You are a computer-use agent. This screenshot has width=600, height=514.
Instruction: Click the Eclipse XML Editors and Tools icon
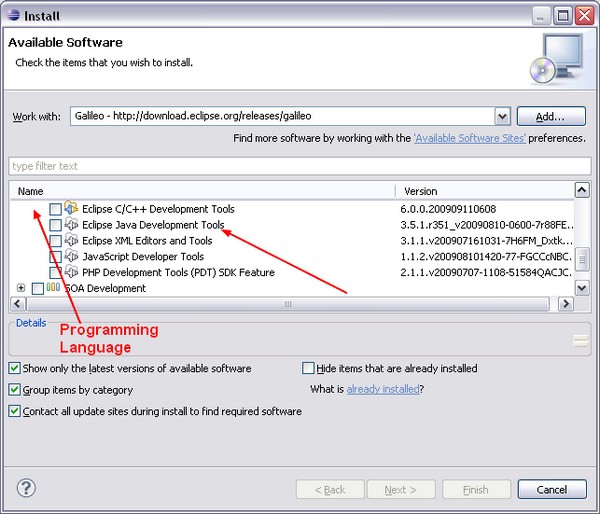[x=71, y=241]
